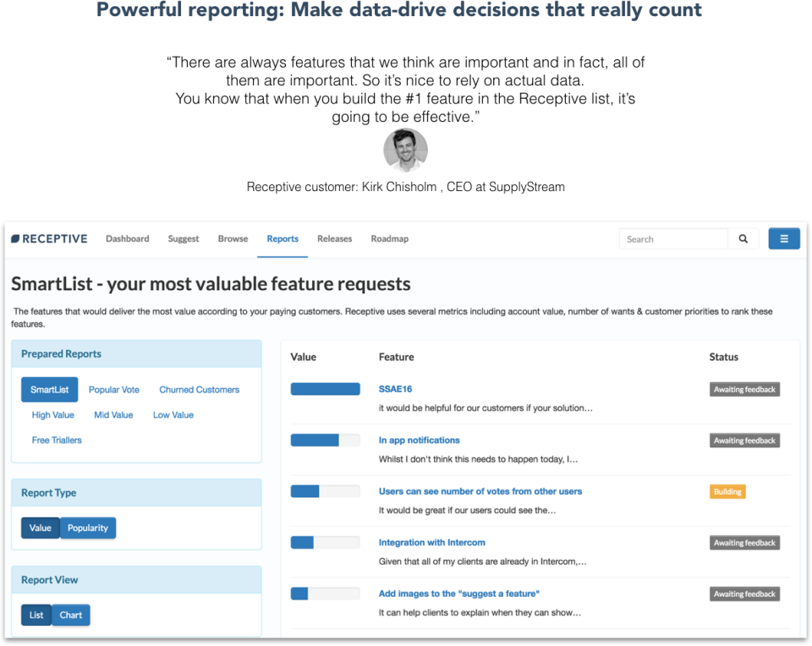Click description 'Given that all of my clients'
Screen dimensions: 812x646
coord(483,561)
